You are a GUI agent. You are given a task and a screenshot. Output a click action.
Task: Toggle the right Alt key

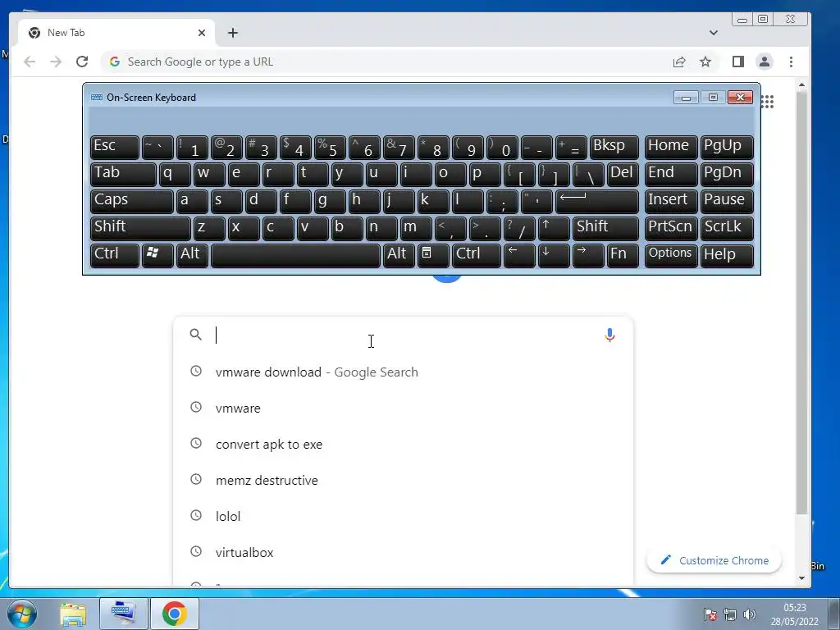(399, 255)
